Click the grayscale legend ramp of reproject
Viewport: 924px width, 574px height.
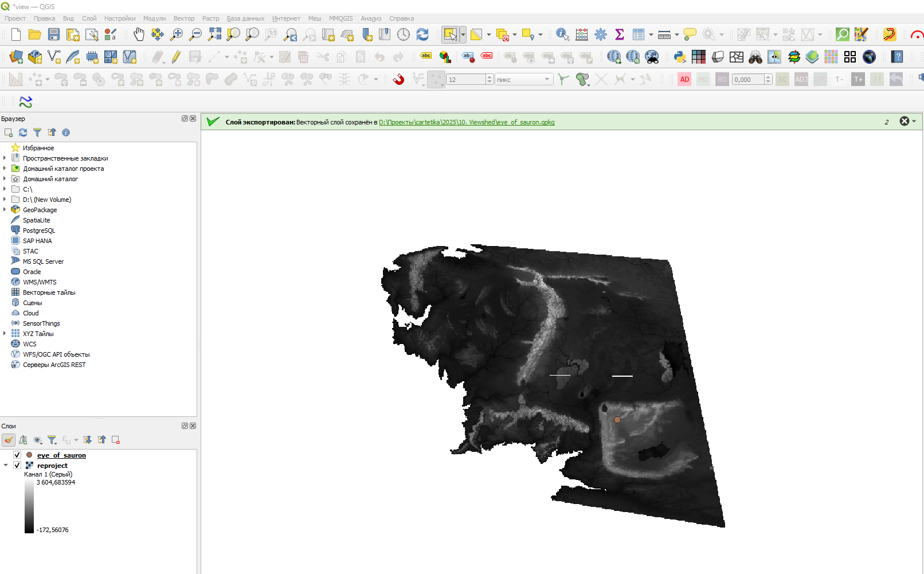click(29, 506)
